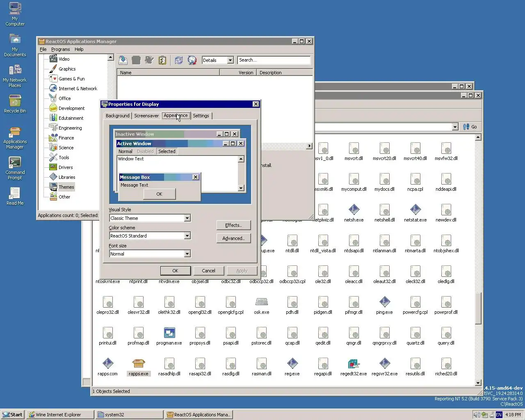Click the EN language indicator
Screen dimensions: 525x420
point(499,415)
